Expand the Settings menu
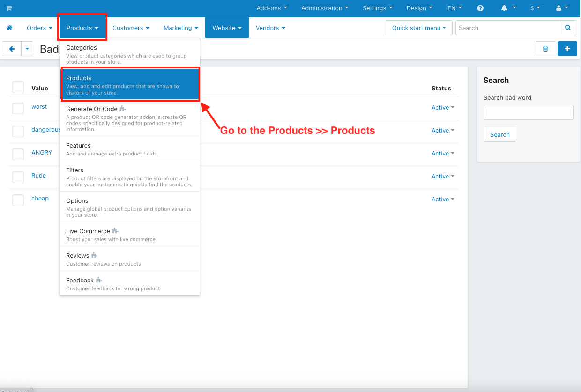 [377, 8]
